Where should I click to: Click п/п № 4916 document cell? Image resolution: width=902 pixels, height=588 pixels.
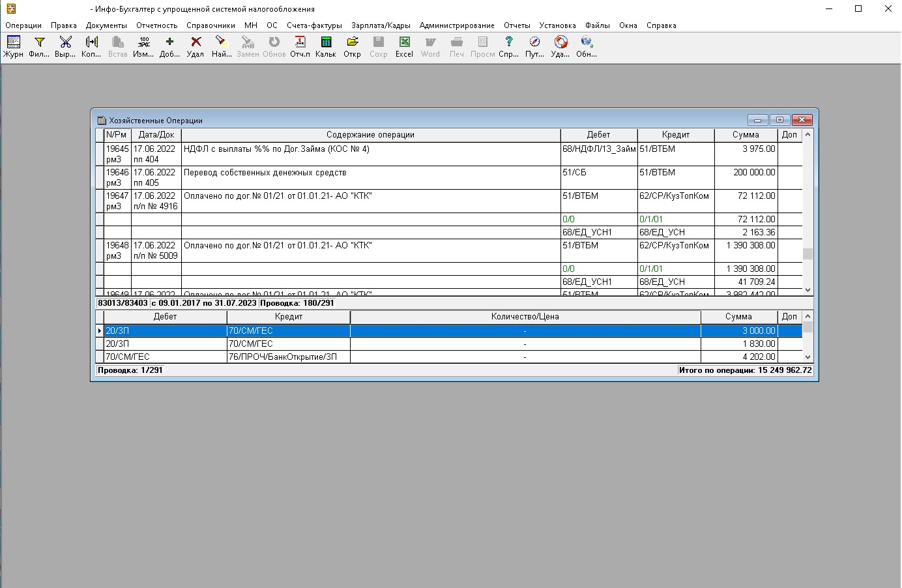click(156, 206)
